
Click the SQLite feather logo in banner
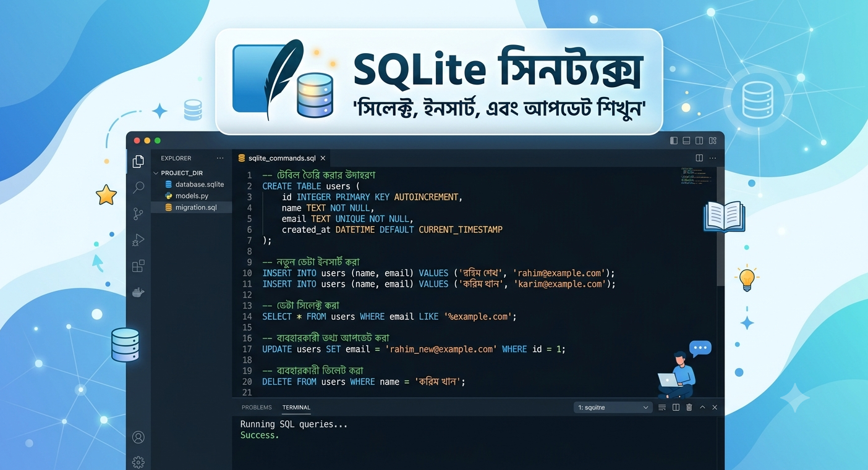coord(269,79)
